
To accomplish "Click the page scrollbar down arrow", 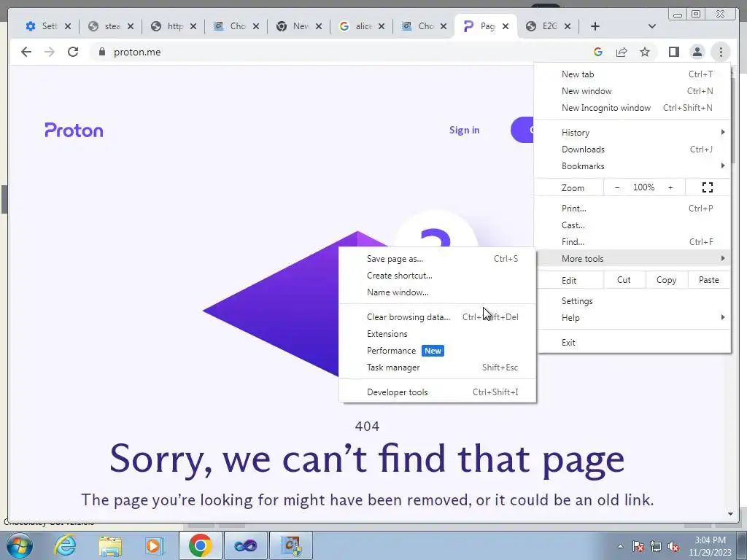I will click(x=730, y=514).
